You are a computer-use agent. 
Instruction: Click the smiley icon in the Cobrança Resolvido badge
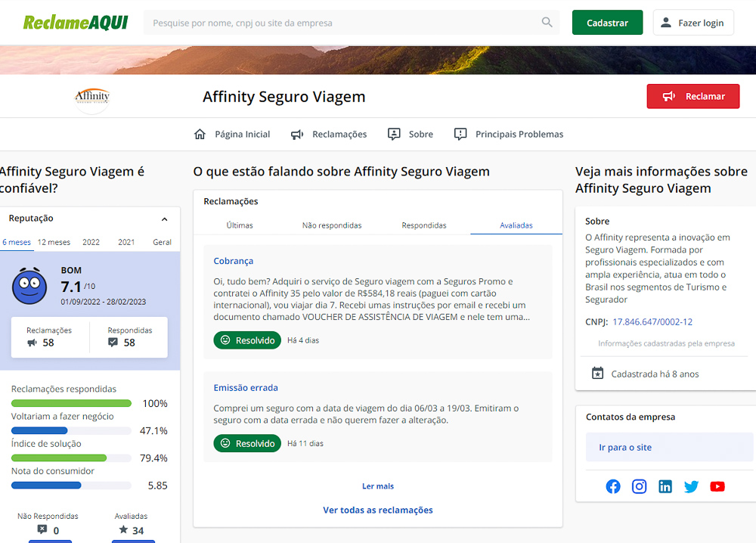click(x=225, y=340)
